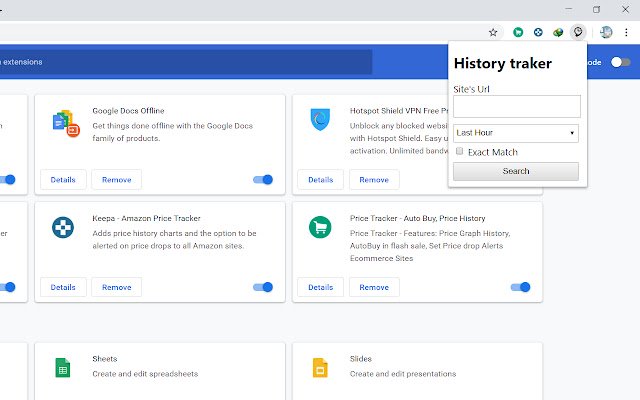Click the History traker extension toolbar icon
Screen dimensions: 640x400
[577, 32]
